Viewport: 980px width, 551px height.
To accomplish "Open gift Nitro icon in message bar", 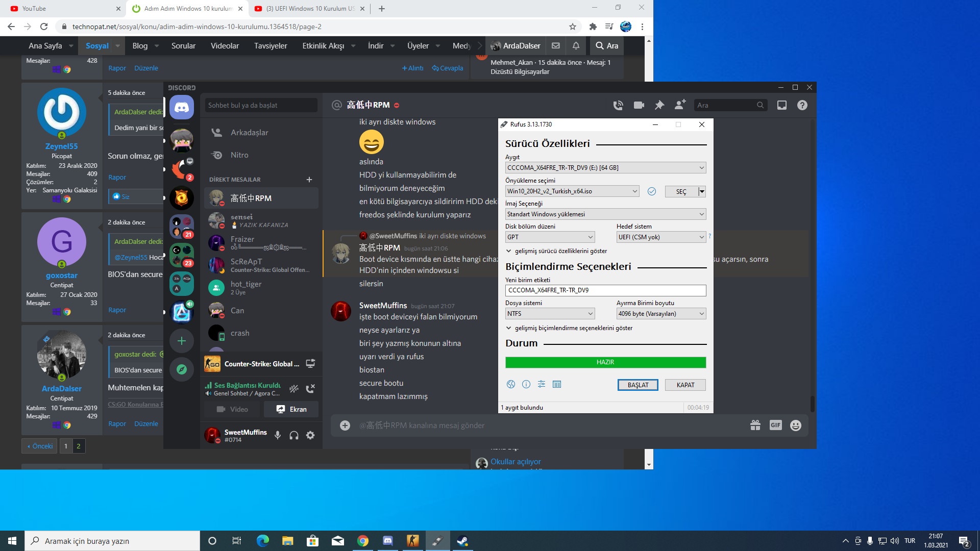I will point(755,425).
